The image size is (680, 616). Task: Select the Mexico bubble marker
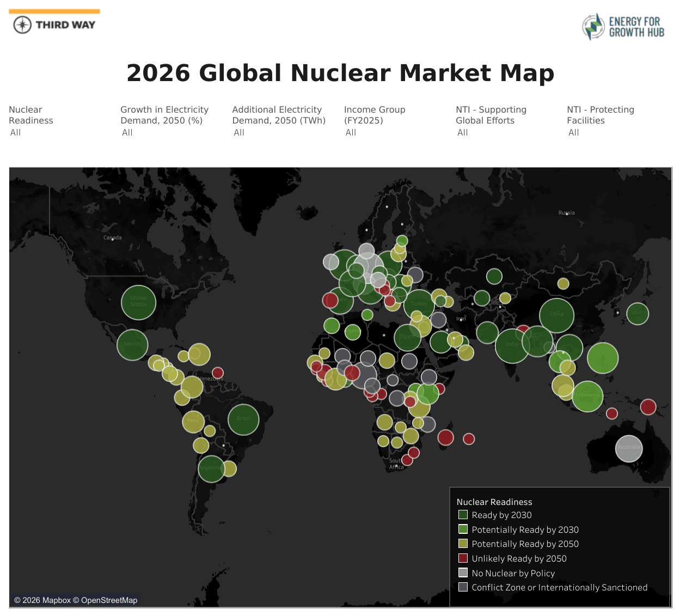point(132,344)
